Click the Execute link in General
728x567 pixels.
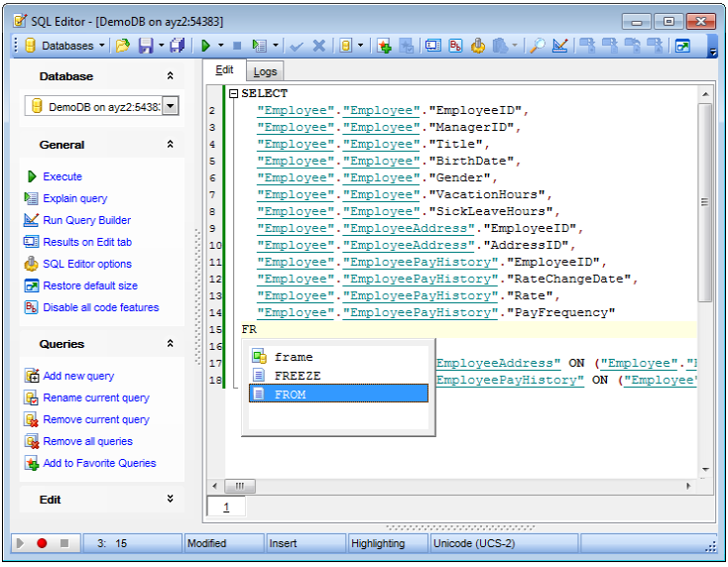pos(62,176)
